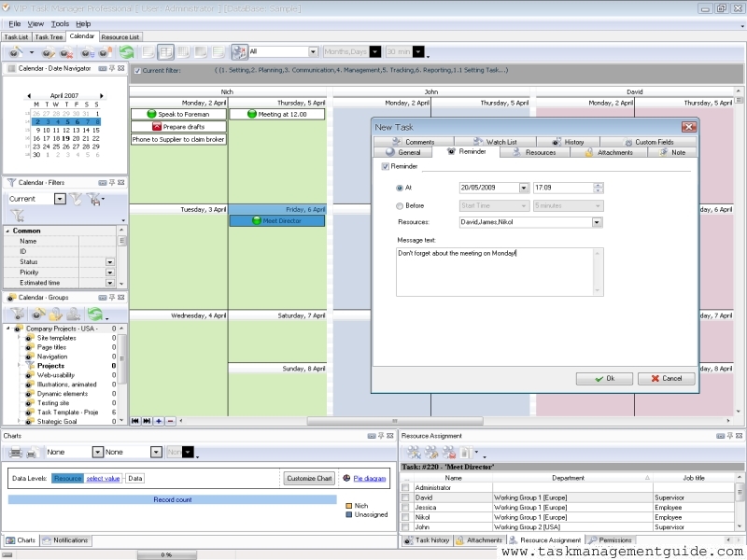Click the go-to-first navigation arrow under the calendar

point(135,421)
